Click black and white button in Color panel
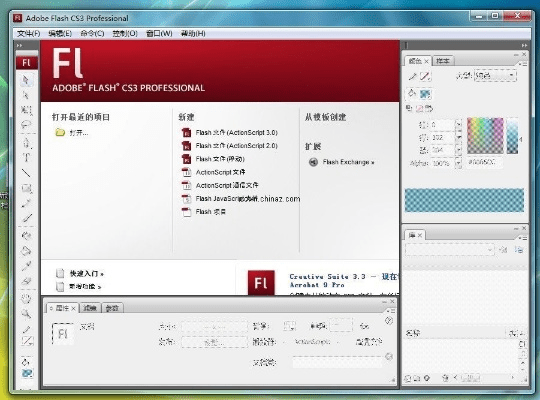Image resolution: width=540 pixels, height=400 pixels. (x=409, y=109)
